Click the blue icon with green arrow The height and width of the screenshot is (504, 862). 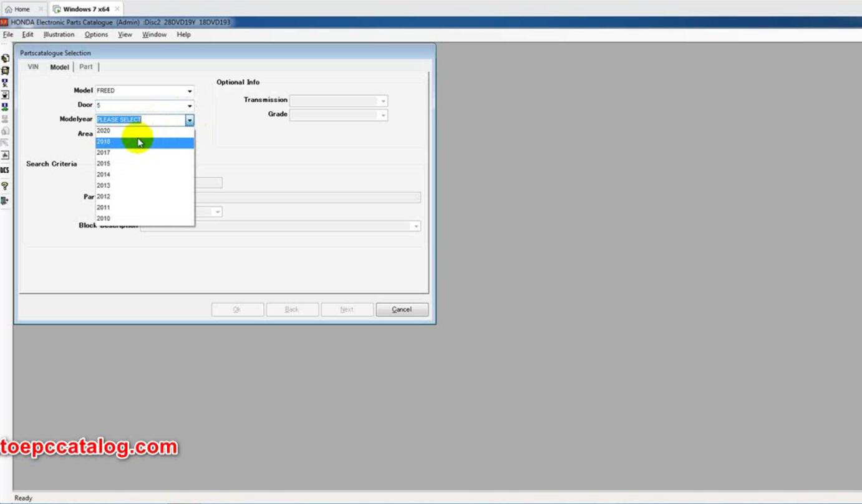5,107
